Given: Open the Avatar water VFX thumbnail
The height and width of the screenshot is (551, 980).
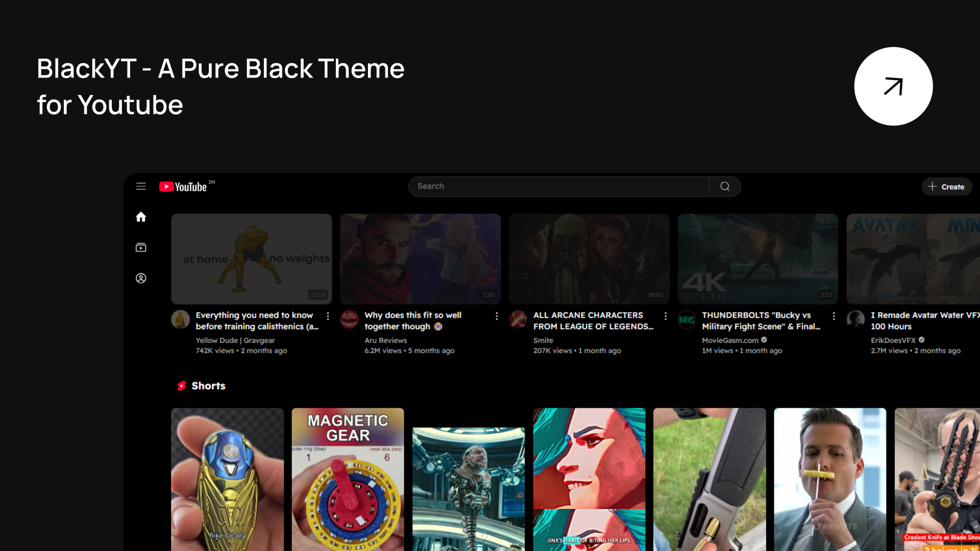Looking at the screenshot, I should click(x=913, y=259).
